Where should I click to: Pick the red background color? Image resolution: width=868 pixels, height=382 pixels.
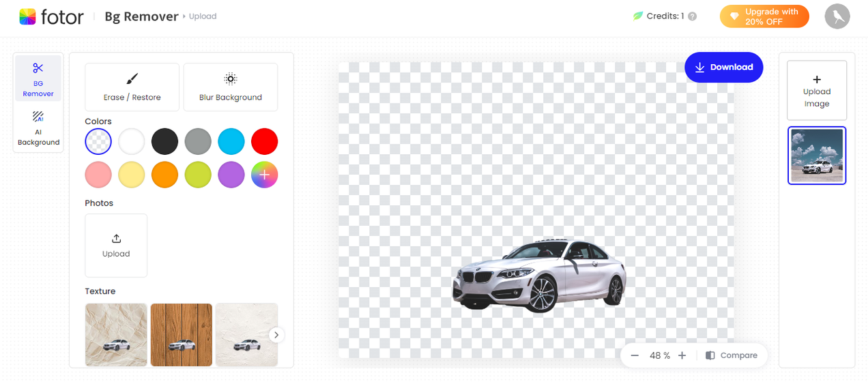tap(265, 142)
